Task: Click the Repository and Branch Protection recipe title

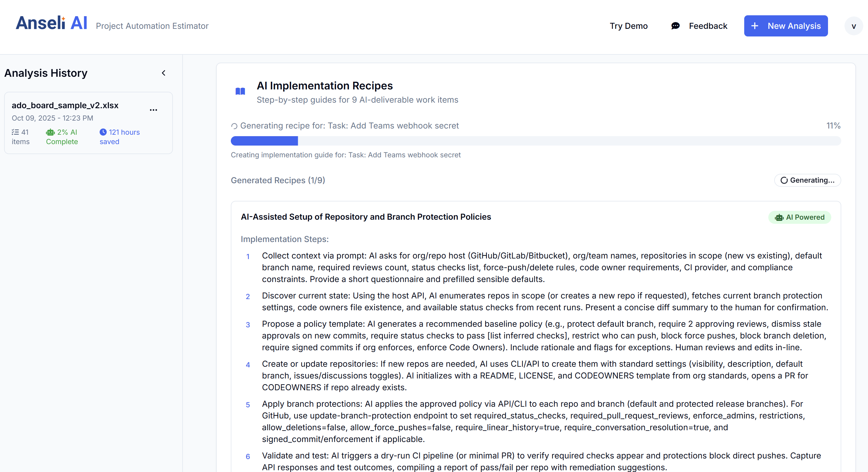Action: [365, 217]
